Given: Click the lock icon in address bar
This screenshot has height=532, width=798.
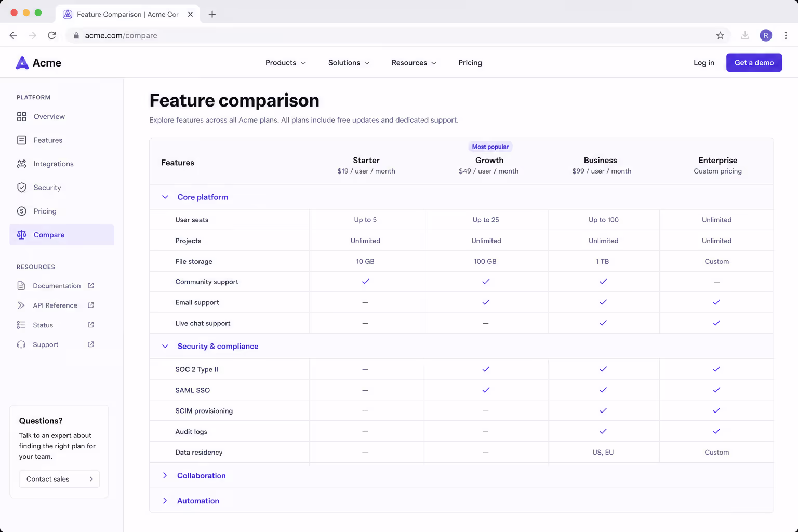Looking at the screenshot, I should click(x=76, y=35).
